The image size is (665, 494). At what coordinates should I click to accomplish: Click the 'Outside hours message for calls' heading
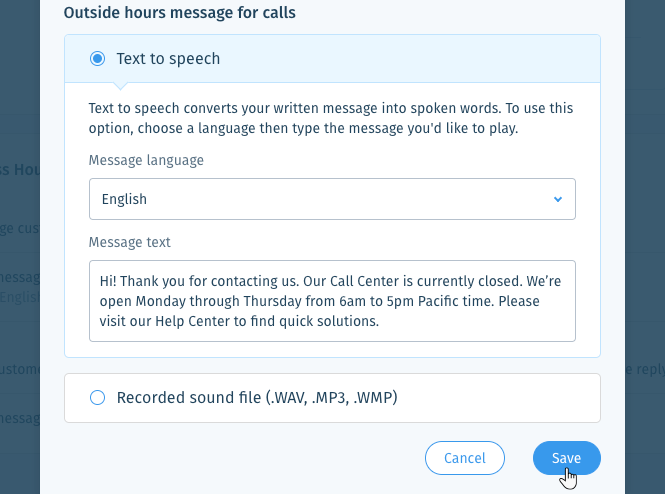[x=180, y=12]
